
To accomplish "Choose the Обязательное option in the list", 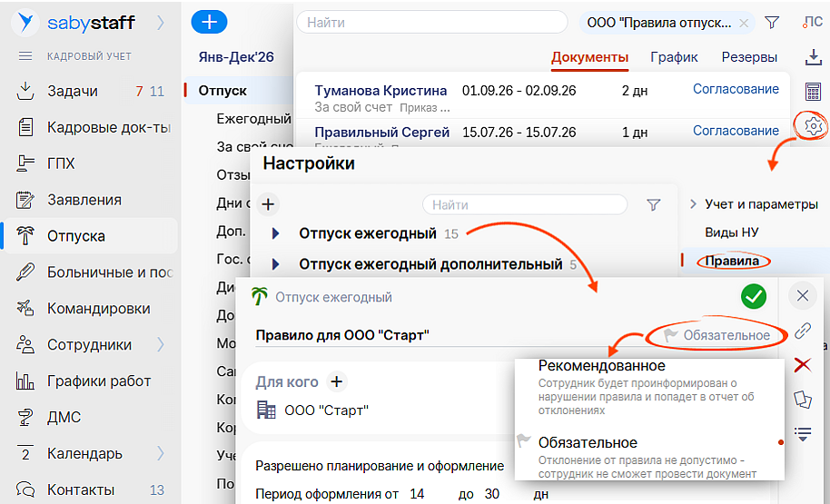I will pyautogui.click(x=588, y=442).
